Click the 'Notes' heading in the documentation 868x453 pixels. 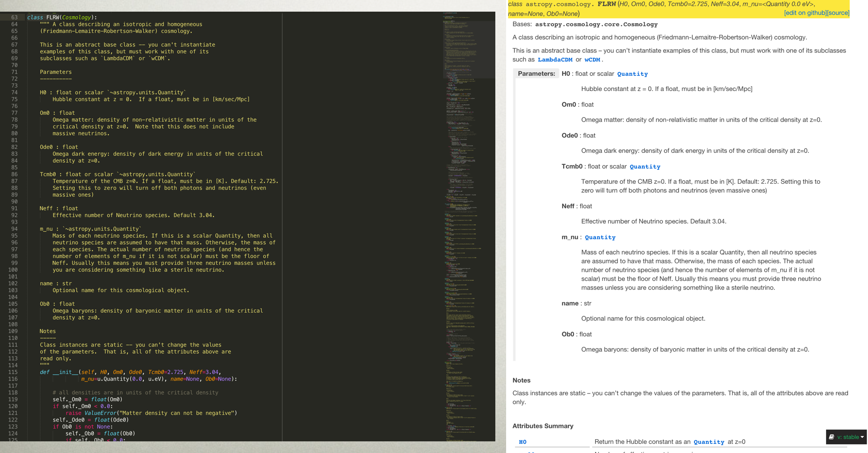[521, 380]
